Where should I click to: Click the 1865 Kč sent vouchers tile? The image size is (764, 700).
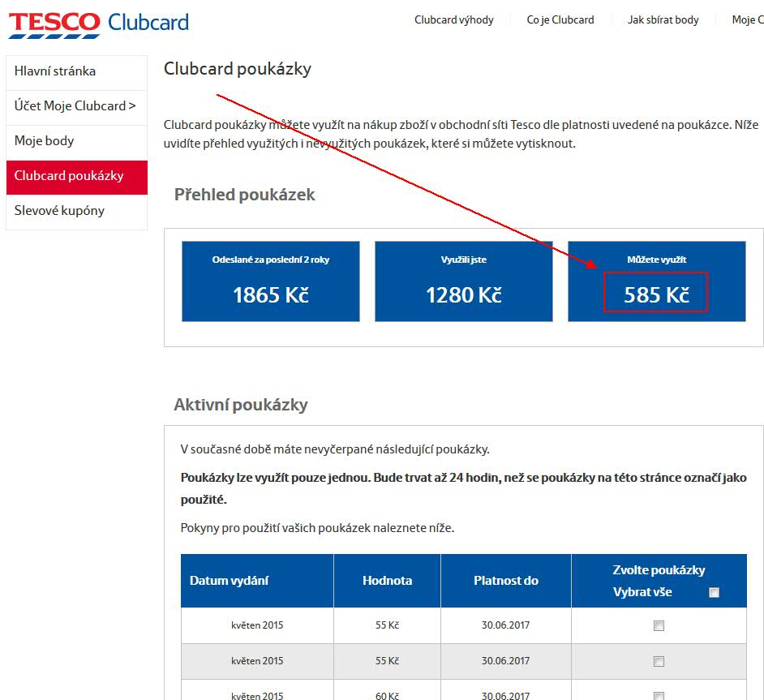(x=271, y=281)
